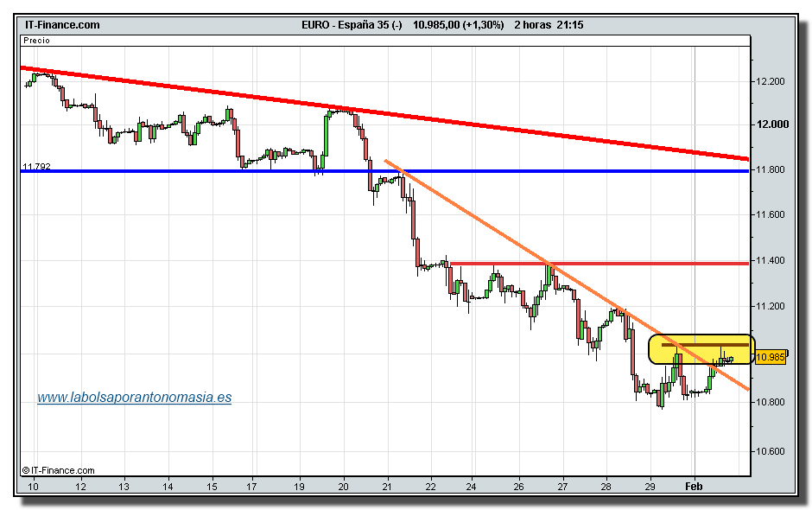Click the ©IT-Finance.com copyright text
The height and width of the screenshot is (510, 812).
(58, 470)
